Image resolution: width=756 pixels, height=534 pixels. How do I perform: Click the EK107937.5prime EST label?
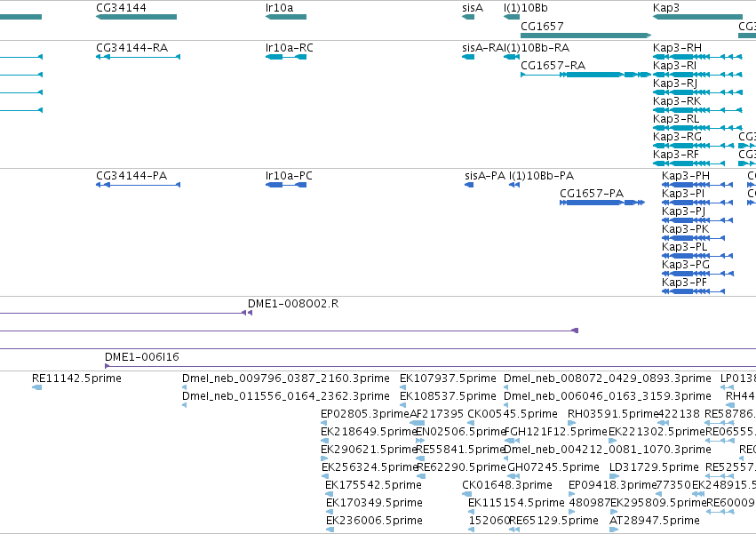[448, 379]
